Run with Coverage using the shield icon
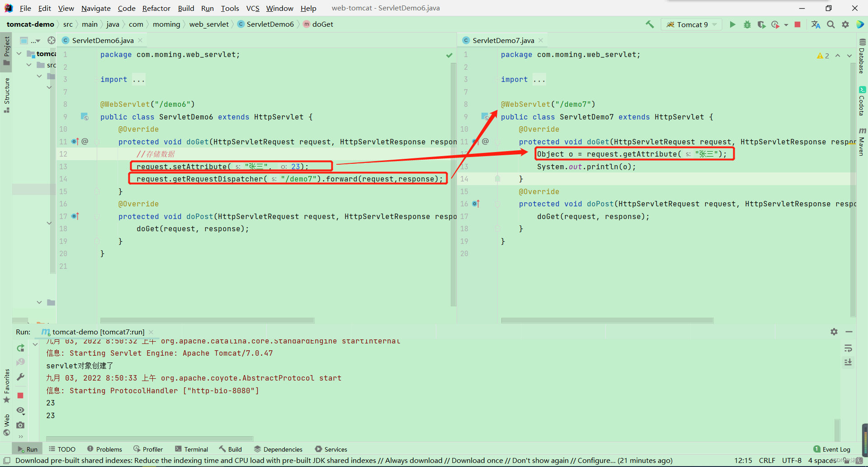 761,24
